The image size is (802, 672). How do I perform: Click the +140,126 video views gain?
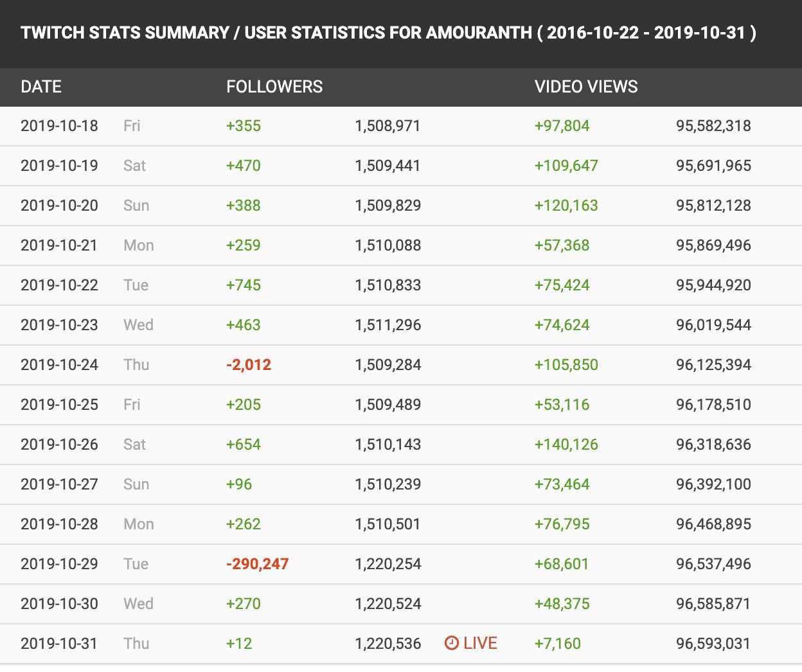pyautogui.click(x=566, y=445)
